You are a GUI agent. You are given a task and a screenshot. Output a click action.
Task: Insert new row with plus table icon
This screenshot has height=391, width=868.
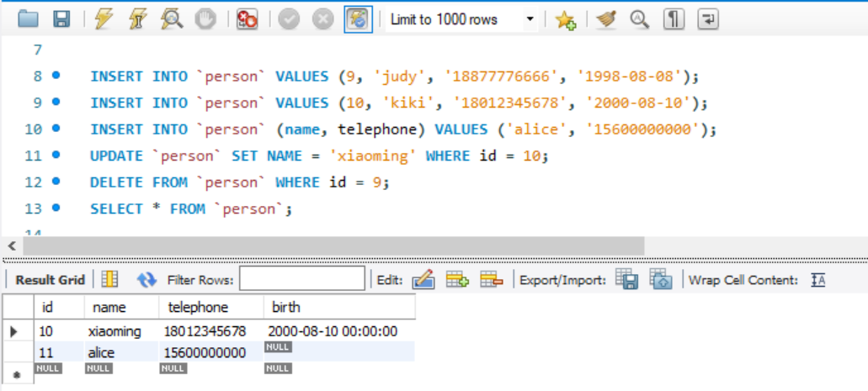(x=457, y=280)
